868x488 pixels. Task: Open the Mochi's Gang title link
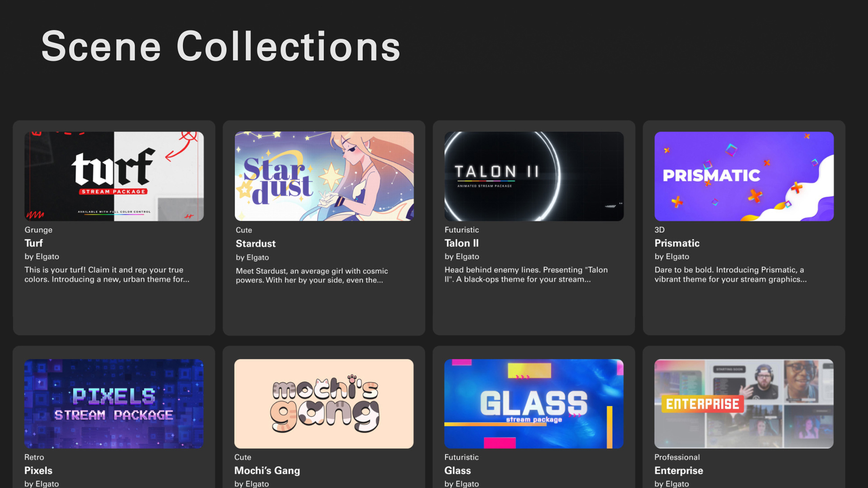pyautogui.click(x=267, y=470)
